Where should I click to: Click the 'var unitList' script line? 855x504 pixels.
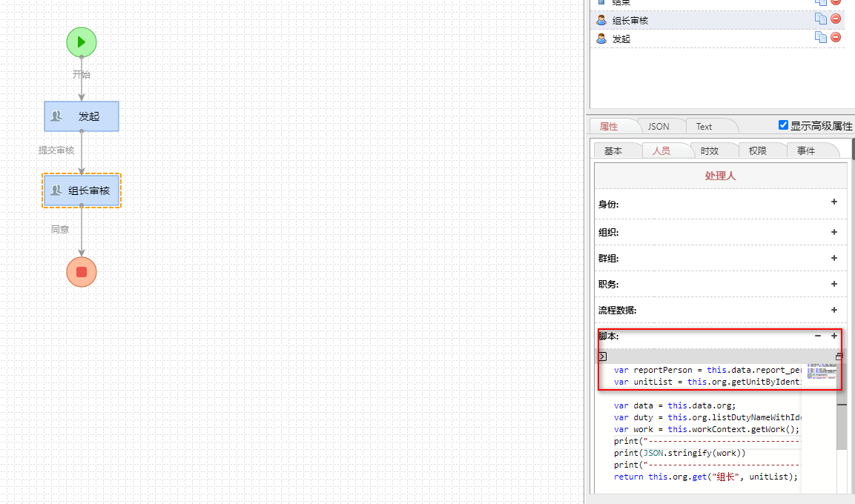[x=707, y=382]
